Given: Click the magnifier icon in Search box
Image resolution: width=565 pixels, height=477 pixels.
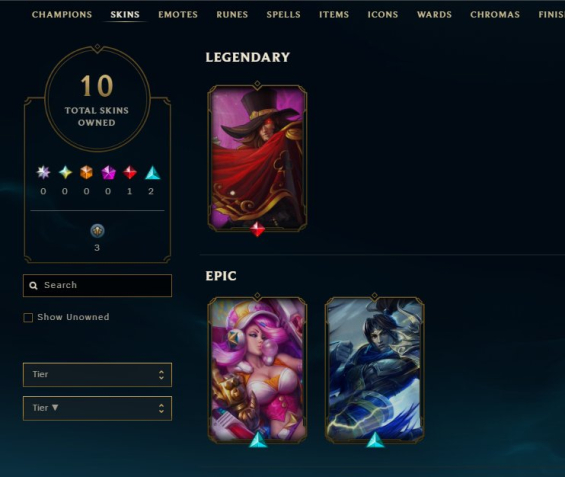Looking at the screenshot, I should 33,286.
